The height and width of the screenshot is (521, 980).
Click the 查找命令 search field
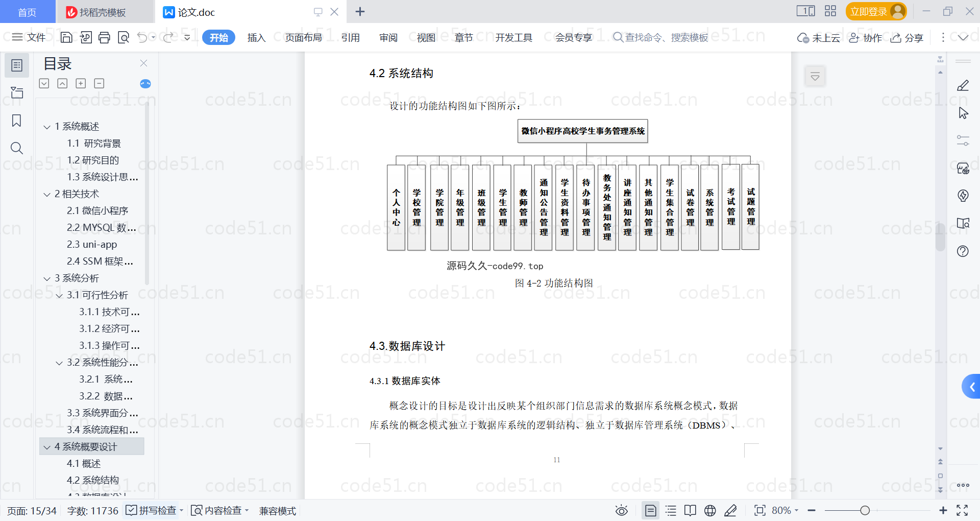tap(661, 37)
